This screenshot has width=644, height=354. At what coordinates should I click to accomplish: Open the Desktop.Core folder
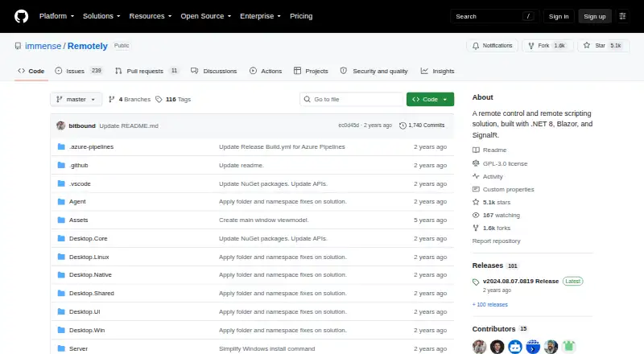click(88, 239)
